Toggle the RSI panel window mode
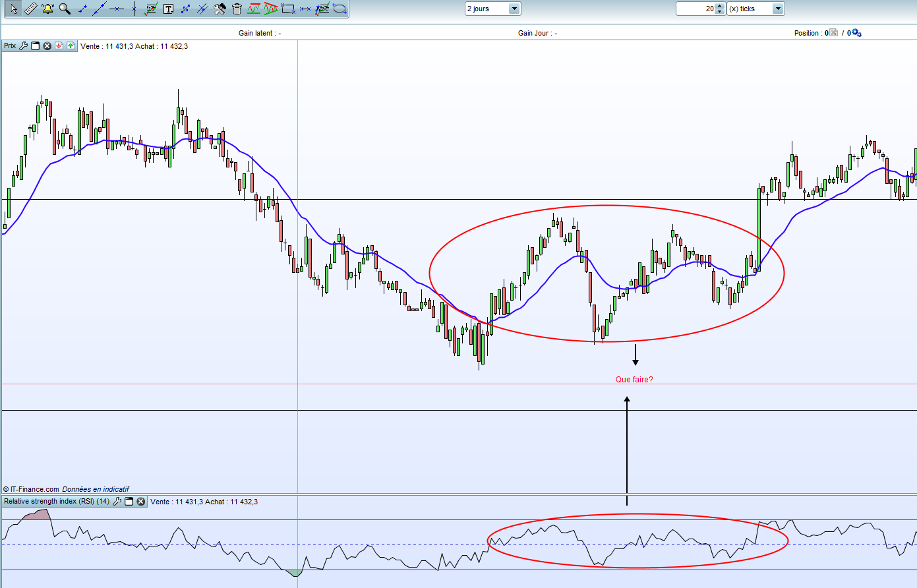Viewport: 917px width, 588px height. click(129, 502)
